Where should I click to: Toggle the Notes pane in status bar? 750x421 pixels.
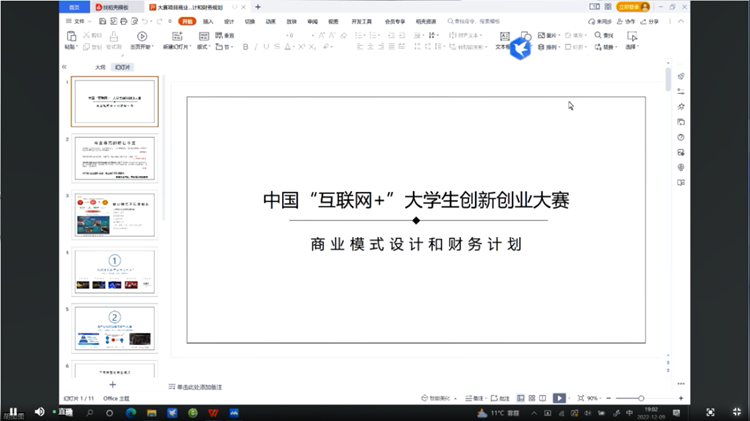[x=474, y=398]
